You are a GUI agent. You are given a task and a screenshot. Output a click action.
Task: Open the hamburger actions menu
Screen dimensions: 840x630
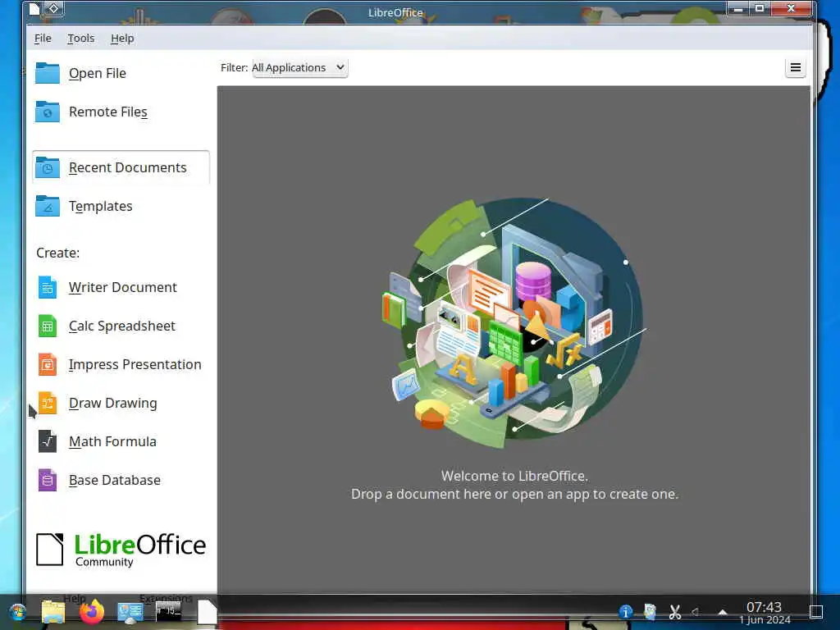point(796,67)
